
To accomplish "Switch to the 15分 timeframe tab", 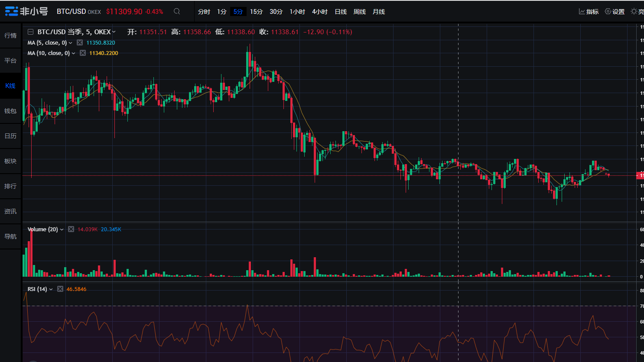I will point(256,12).
